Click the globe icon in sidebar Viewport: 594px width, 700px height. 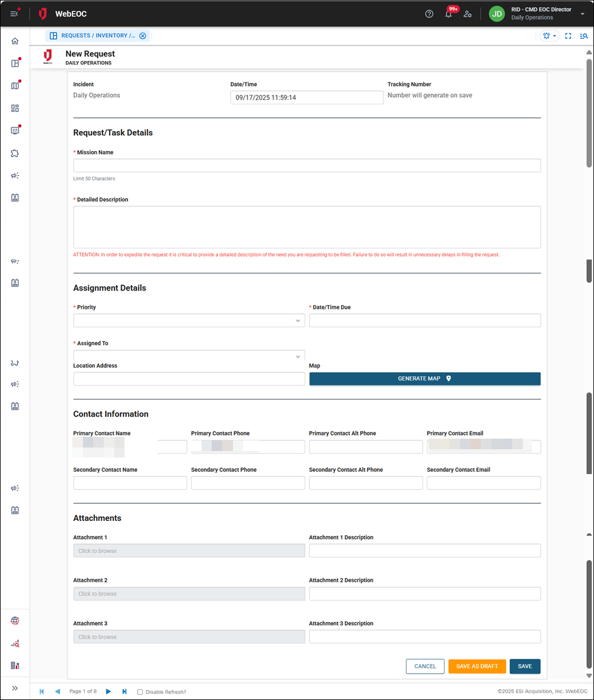coord(15,621)
